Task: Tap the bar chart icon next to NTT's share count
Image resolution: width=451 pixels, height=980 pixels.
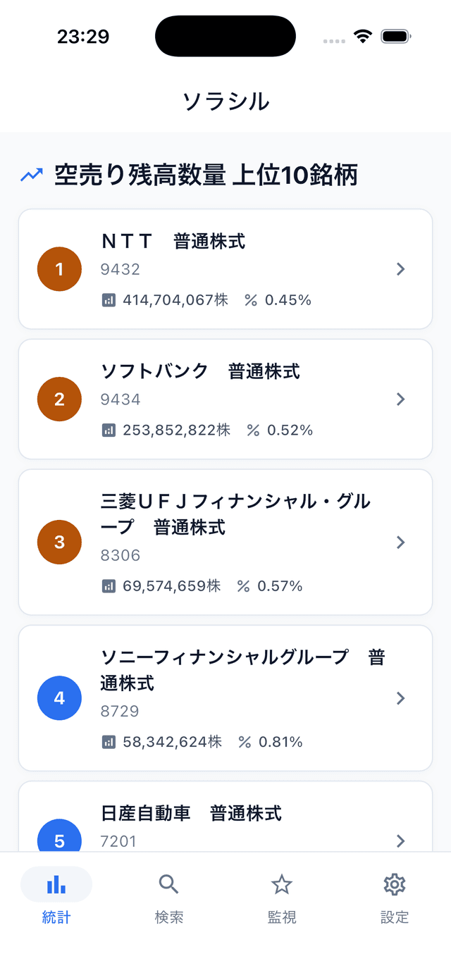Action: coord(109,299)
